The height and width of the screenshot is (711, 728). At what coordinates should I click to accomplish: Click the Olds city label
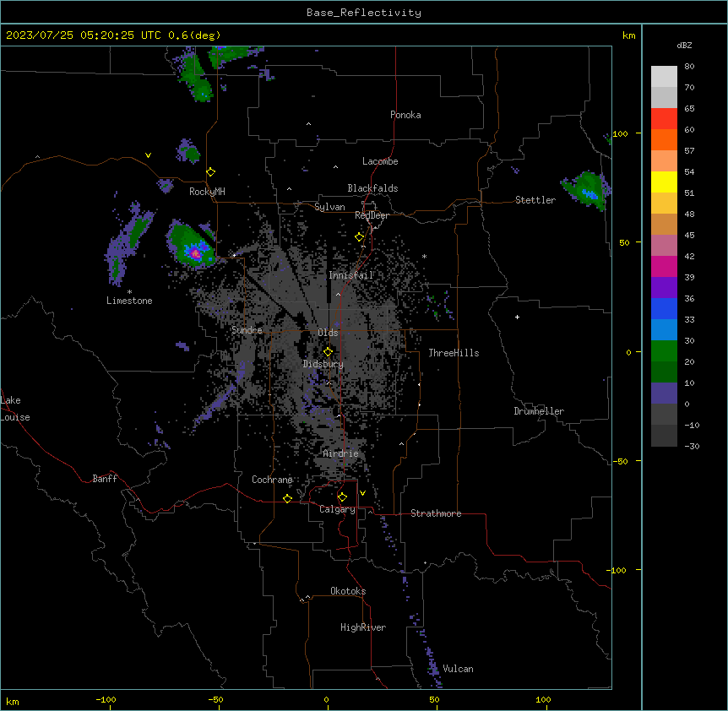(328, 333)
